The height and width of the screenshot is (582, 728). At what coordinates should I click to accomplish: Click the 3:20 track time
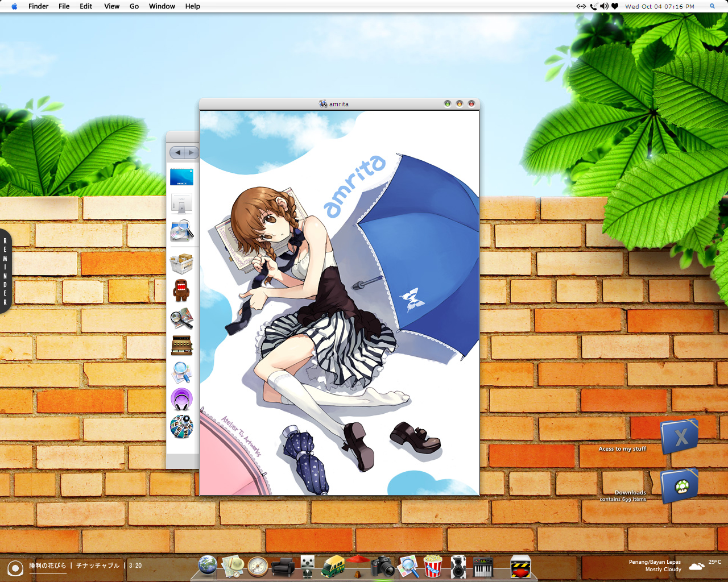pos(135,566)
